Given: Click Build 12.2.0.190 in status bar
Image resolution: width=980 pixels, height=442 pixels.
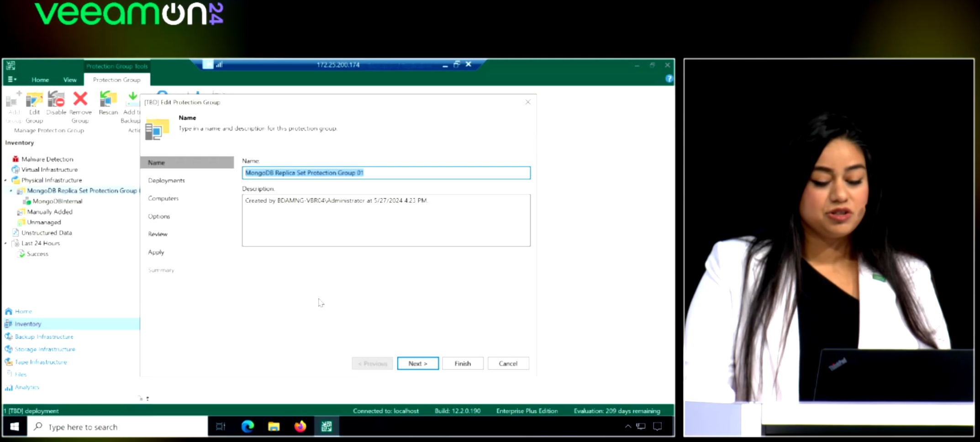Looking at the screenshot, I should 458,411.
